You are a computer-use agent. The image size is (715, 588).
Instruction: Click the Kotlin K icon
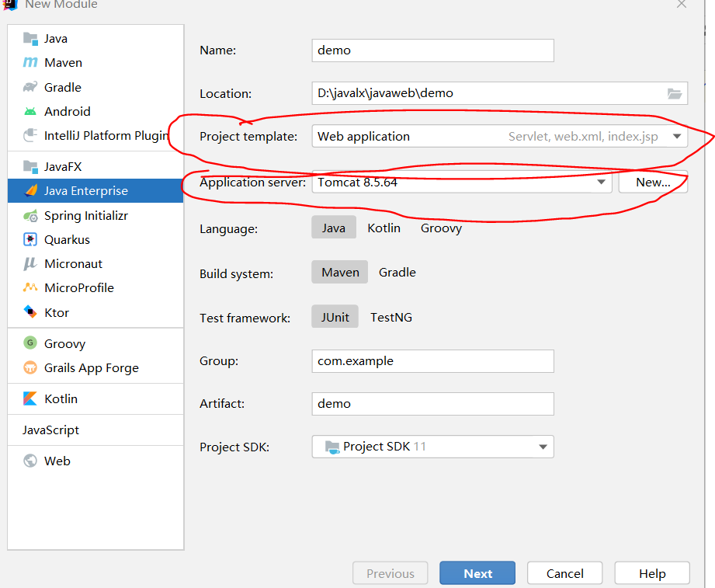click(30, 398)
